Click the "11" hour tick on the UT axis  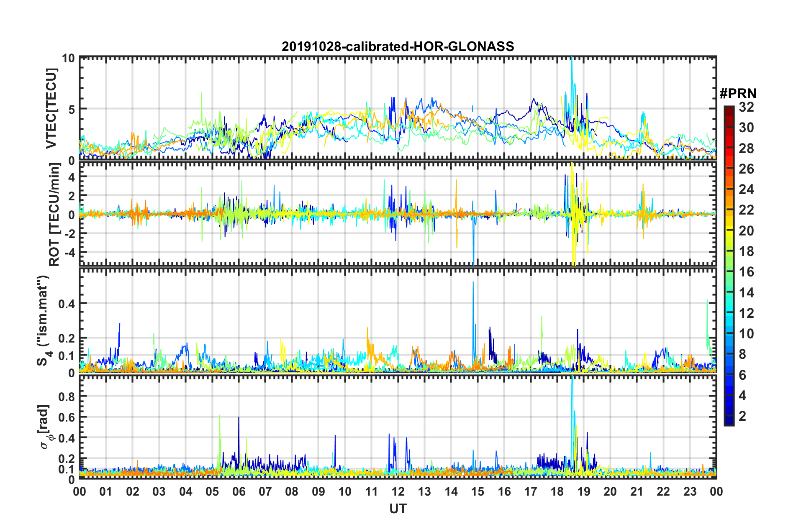click(x=372, y=491)
